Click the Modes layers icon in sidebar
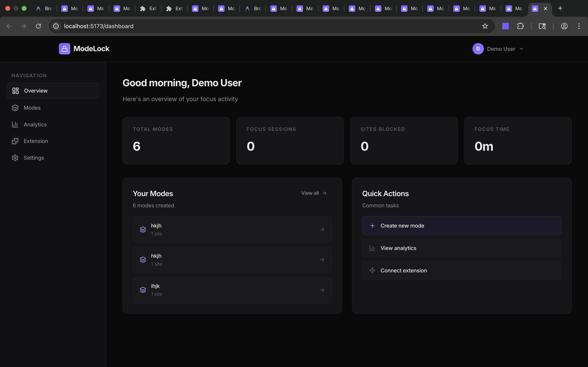The height and width of the screenshot is (367, 588). point(15,108)
